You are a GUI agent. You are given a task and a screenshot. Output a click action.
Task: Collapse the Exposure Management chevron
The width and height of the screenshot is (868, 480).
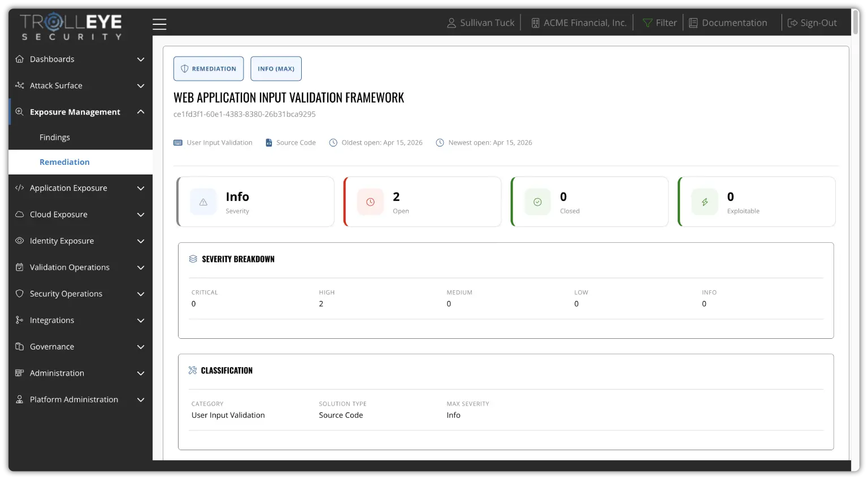coord(141,112)
